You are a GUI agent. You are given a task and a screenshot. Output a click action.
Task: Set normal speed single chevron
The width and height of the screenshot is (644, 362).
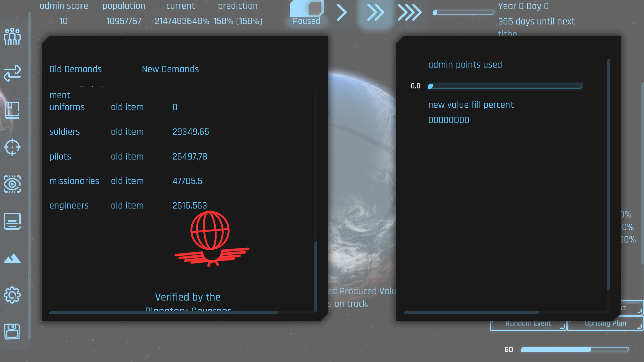coord(342,12)
